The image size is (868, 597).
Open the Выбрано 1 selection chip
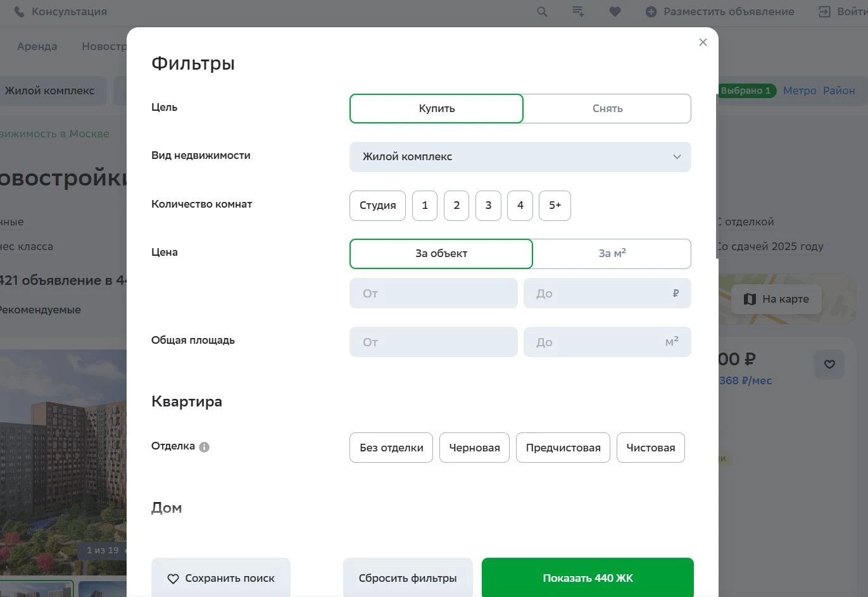point(746,91)
